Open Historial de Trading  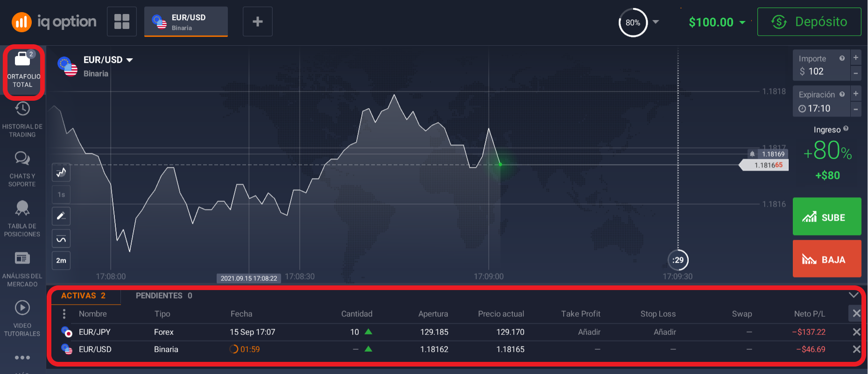pos(22,120)
